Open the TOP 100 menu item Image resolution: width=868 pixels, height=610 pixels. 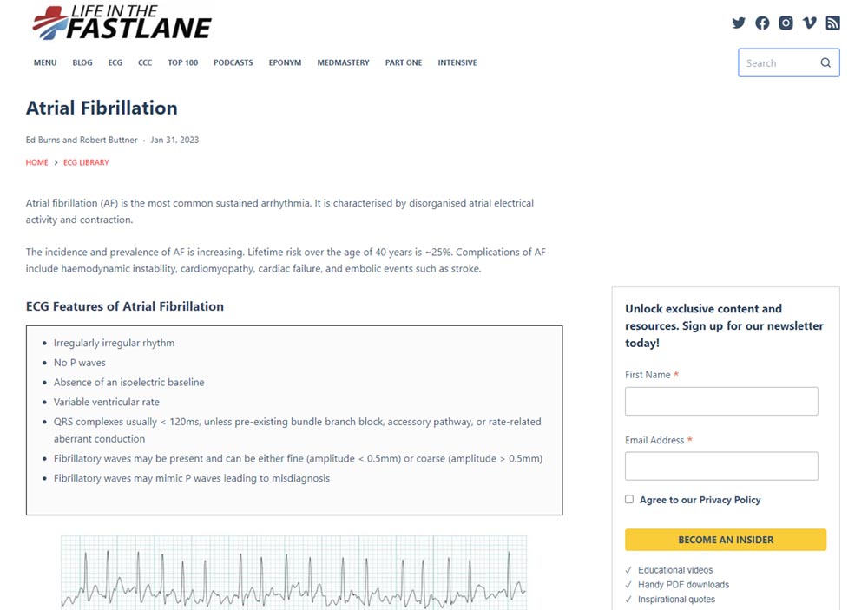(x=182, y=62)
